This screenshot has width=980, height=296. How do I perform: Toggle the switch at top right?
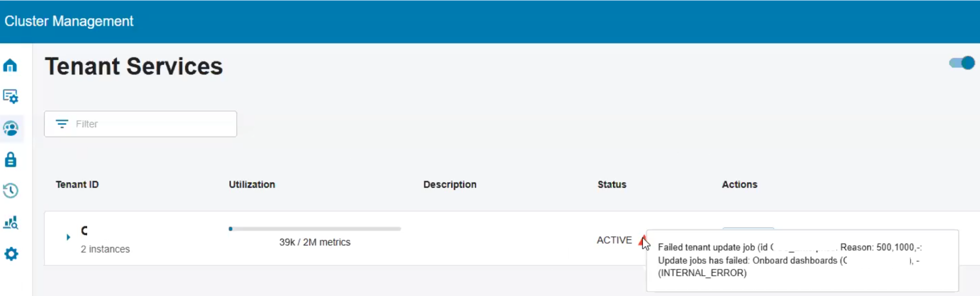click(962, 63)
